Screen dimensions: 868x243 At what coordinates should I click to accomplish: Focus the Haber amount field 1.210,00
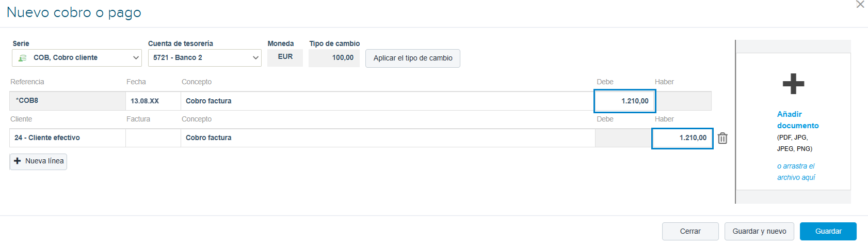coord(682,138)
